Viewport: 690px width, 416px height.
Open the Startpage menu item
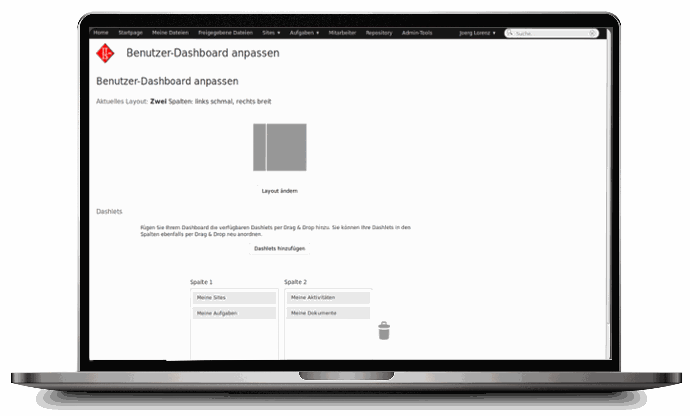coord(130,33)
